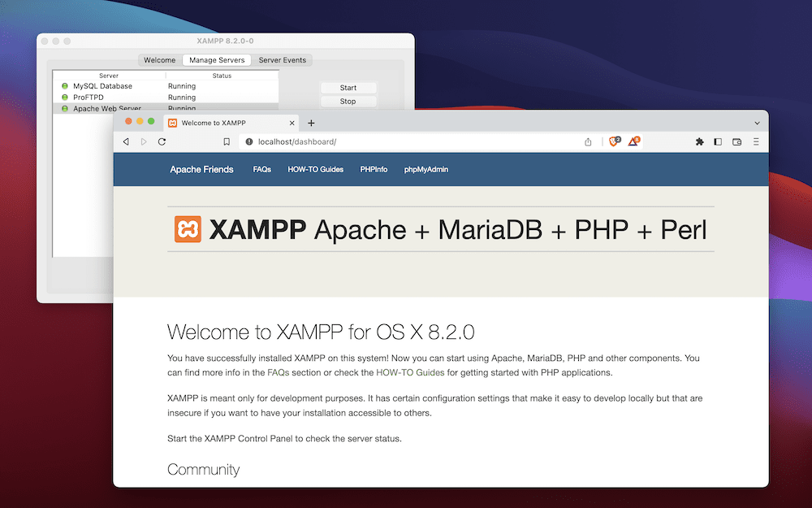
Task: Navigate back with the browser back arrow
Action: [126, 141]
